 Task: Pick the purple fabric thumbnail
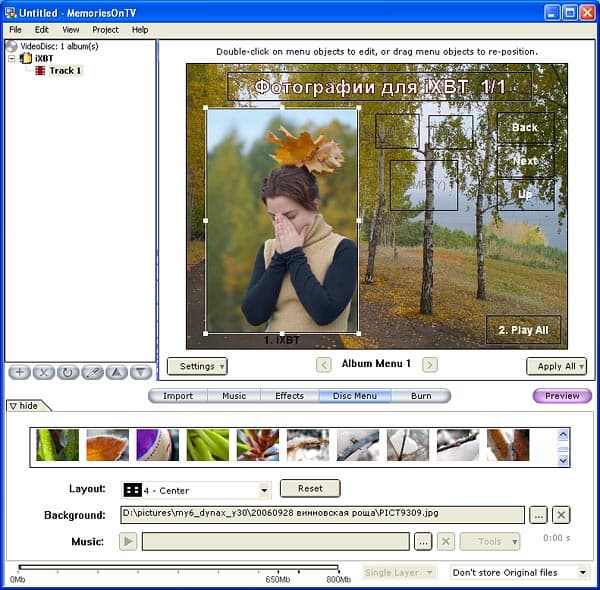click(x=157, y=445)
